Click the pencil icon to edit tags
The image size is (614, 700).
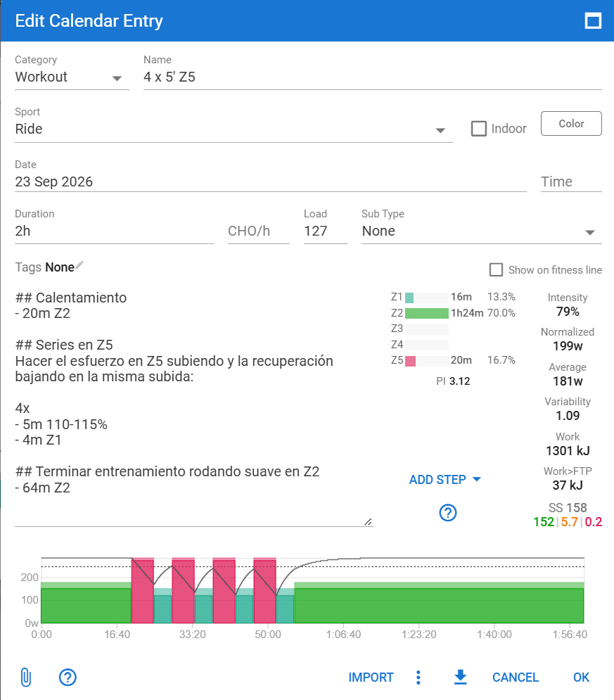[79, 265]
